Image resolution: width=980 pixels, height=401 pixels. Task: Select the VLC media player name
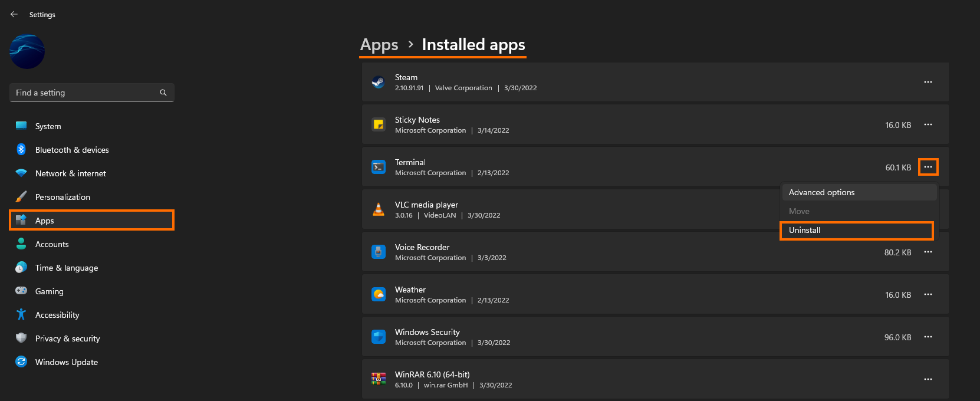(426, 205)
